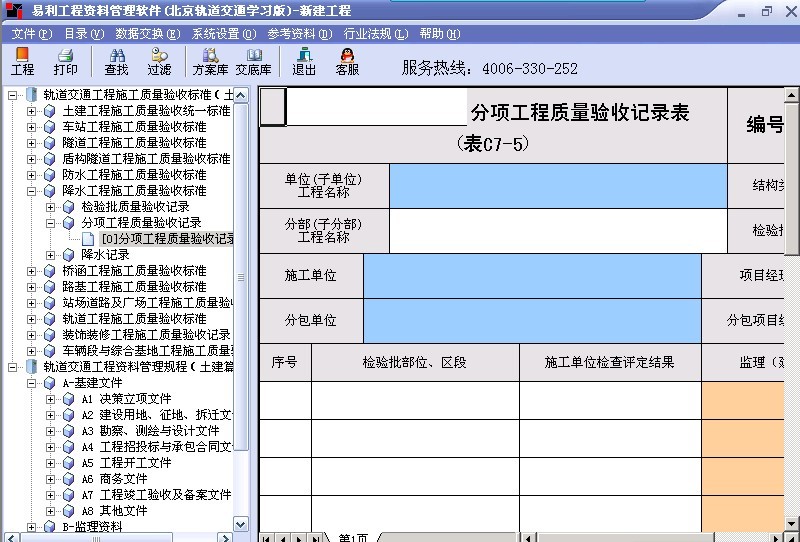This screenshot has width=800, height=542.
Task: Collapse the 降水工程施工质量验收标准 node
Action: 32,191
